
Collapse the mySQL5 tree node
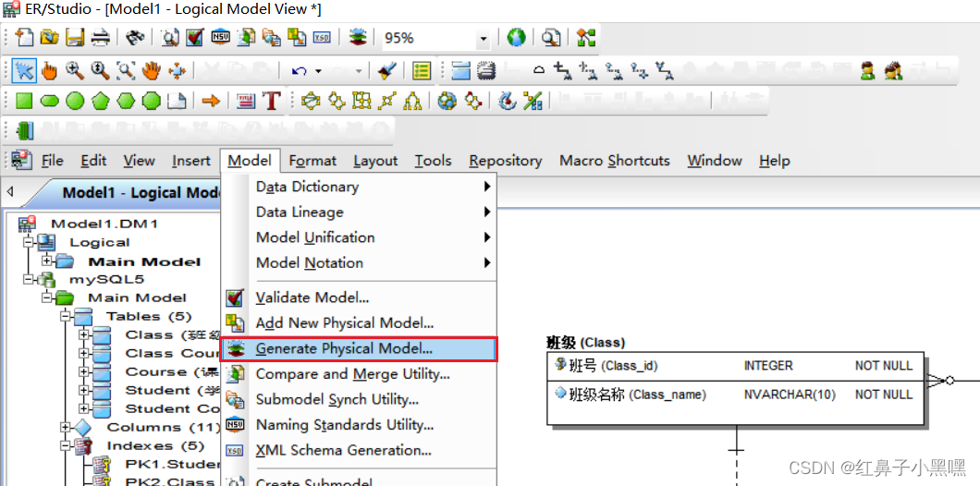click(28, 279)
